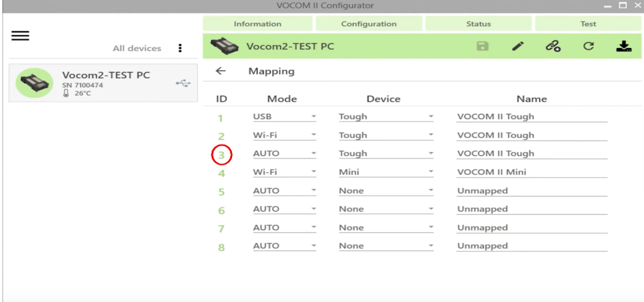Click the download firmware icon
The image size is (644, 302).
click(624, 46)
